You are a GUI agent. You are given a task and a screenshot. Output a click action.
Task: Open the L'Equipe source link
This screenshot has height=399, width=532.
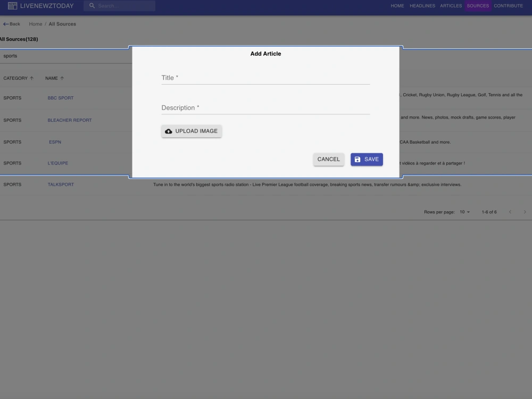tap(57, 163)
